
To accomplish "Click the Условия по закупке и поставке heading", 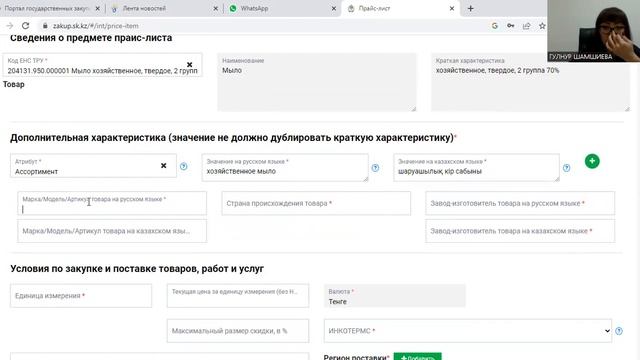I will (x=137, y=269).
